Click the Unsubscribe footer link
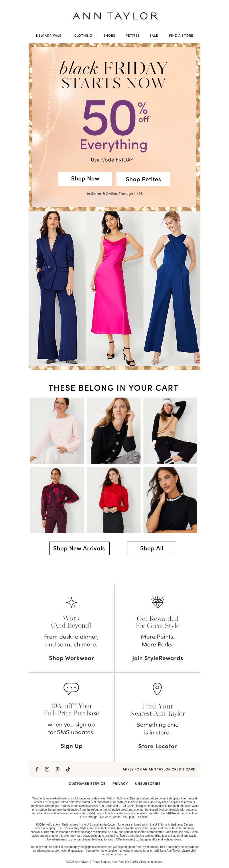This screenshot has height=868, width=229. pos(148,783)
